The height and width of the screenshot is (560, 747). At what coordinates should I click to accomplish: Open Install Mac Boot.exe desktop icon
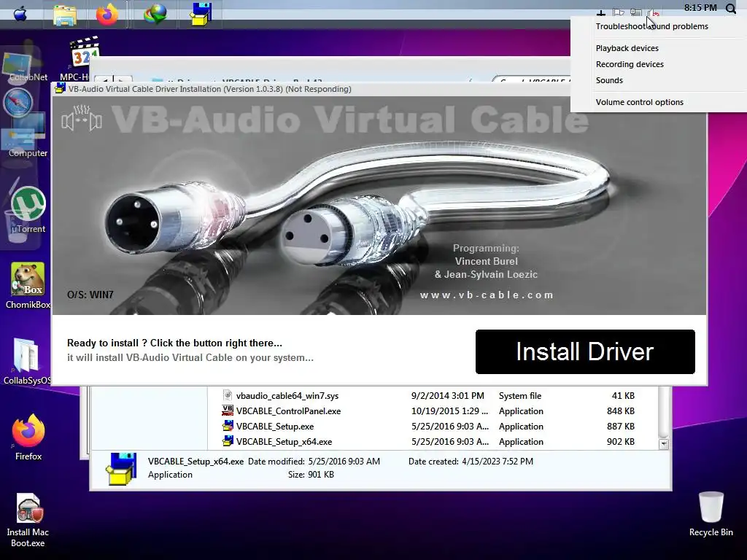pyautogui.click(x=28, y=520)
